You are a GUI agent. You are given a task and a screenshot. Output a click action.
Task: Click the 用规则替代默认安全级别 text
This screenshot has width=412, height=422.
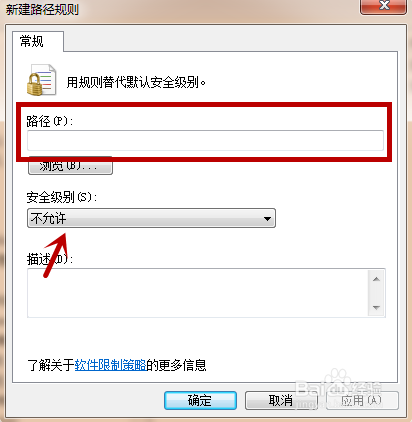[136, 82]
